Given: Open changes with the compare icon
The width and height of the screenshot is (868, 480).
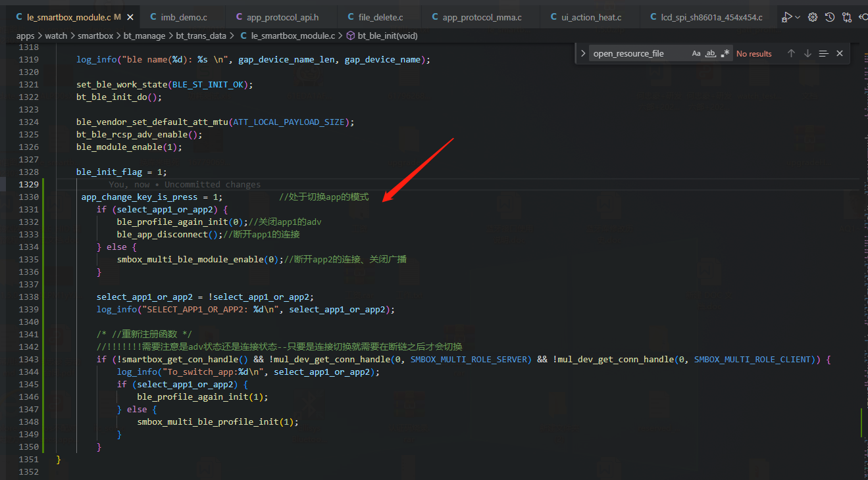Looking at the screenshot, I should point(846,17).
